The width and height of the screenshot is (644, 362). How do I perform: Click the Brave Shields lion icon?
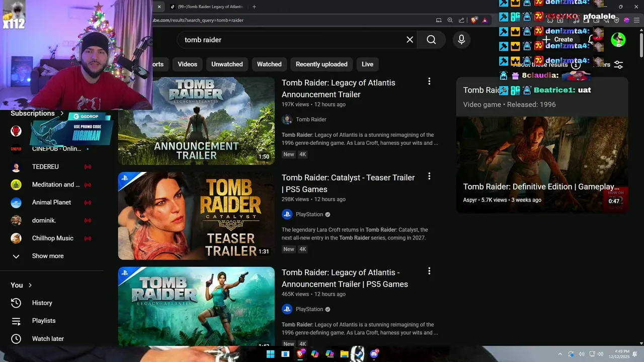pyautogui.click(x=473, y=20)
